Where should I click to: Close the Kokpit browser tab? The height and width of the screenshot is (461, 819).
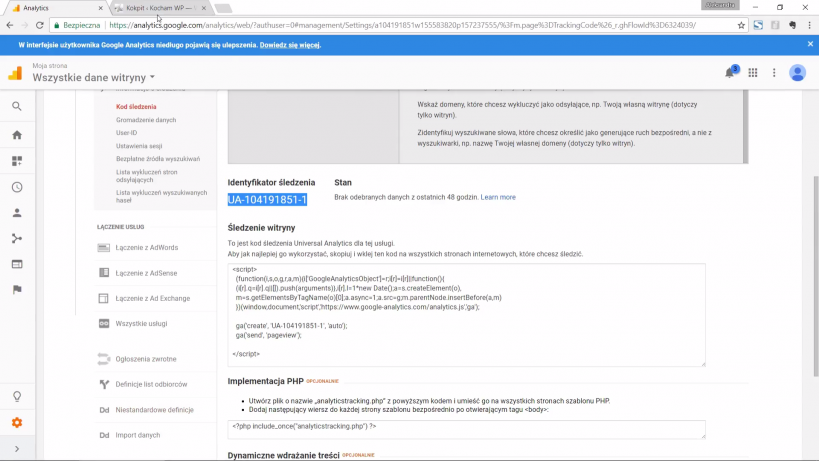pos(204,8)
